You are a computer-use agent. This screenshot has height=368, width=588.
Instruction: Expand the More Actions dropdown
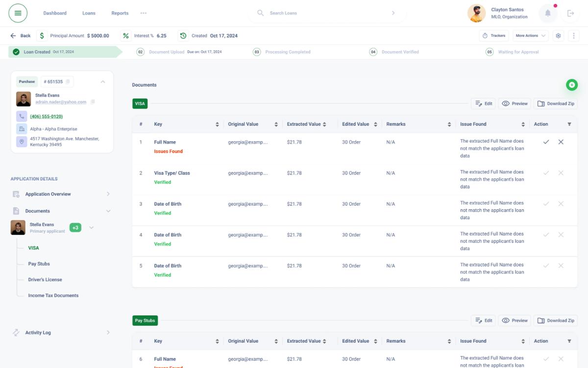[529, 35]
